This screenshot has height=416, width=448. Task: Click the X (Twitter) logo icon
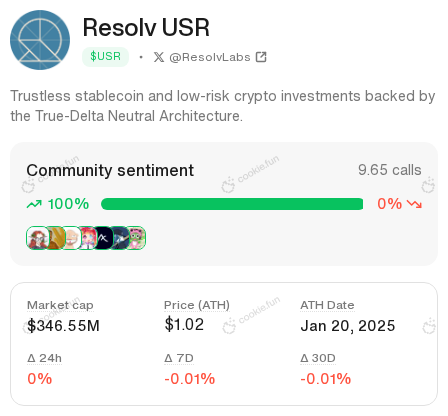click(x=159, y=57)
